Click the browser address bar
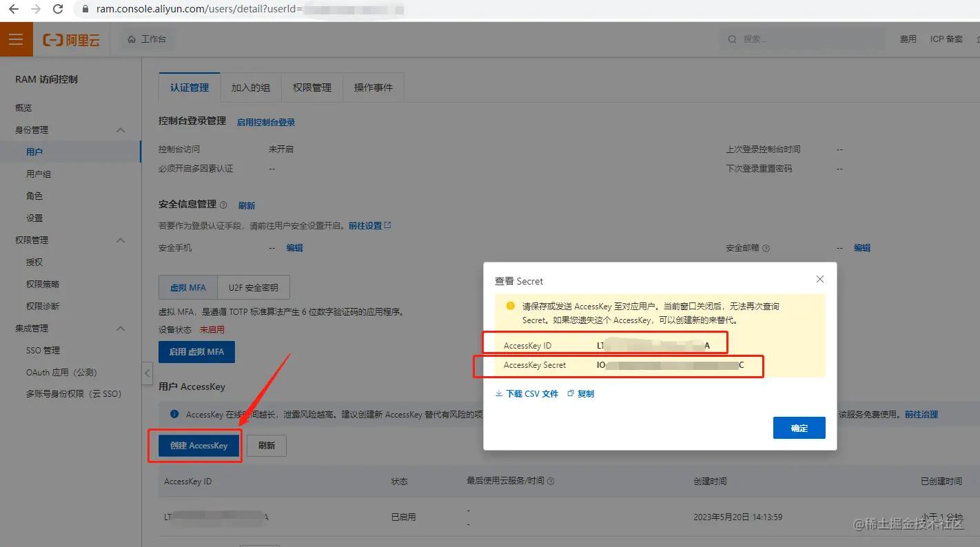 [x=525, y=10]
